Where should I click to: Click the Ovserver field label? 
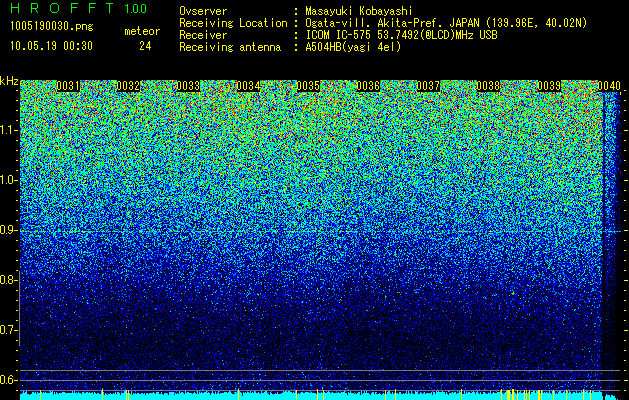coord(203,11)
